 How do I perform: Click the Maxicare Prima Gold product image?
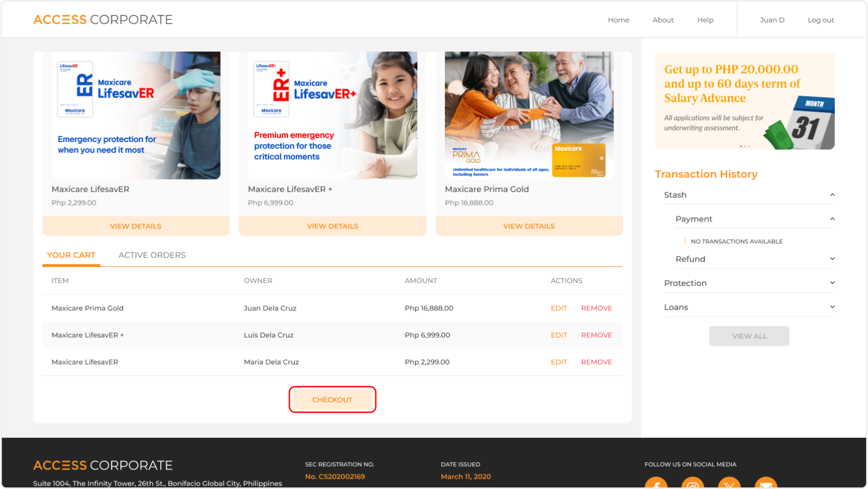point(529,115)
